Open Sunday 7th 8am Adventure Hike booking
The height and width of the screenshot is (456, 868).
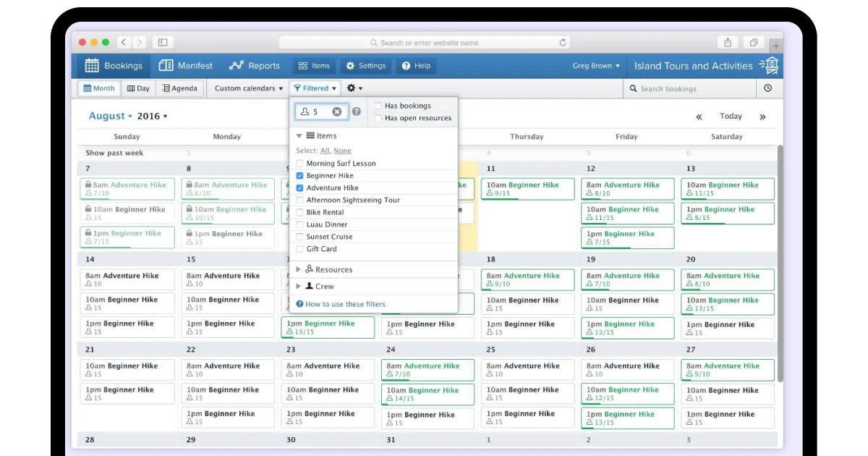coord(127,189)
